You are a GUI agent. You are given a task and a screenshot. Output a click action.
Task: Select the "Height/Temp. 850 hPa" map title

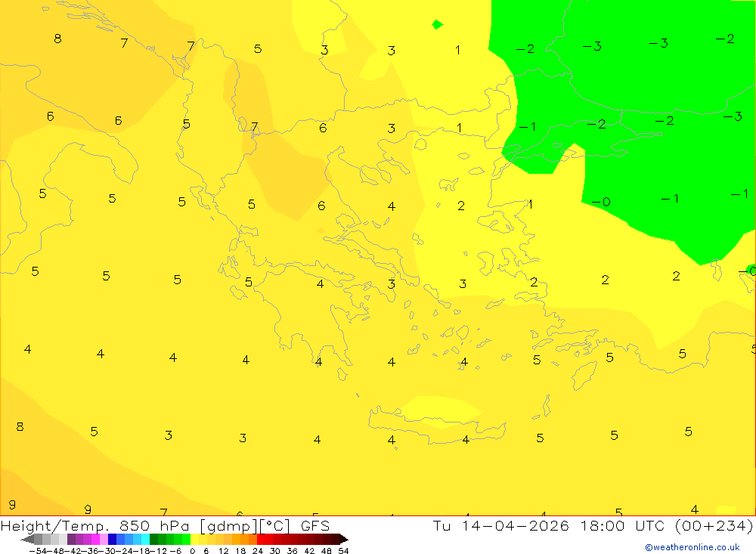97,525
